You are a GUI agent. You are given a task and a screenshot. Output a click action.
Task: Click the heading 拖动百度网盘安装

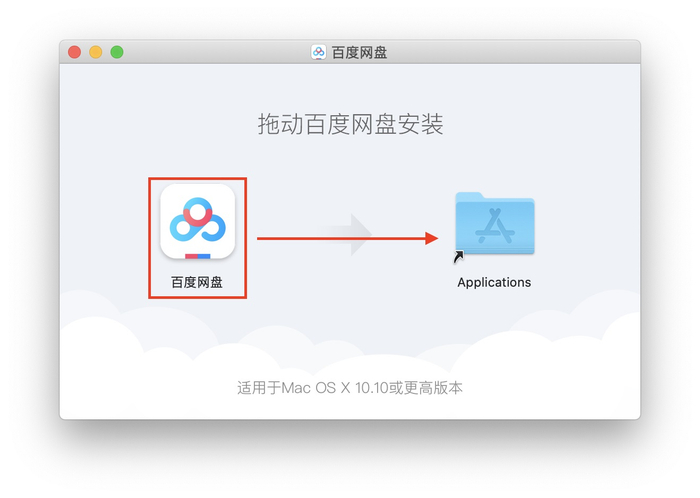(x=350, y=124)
